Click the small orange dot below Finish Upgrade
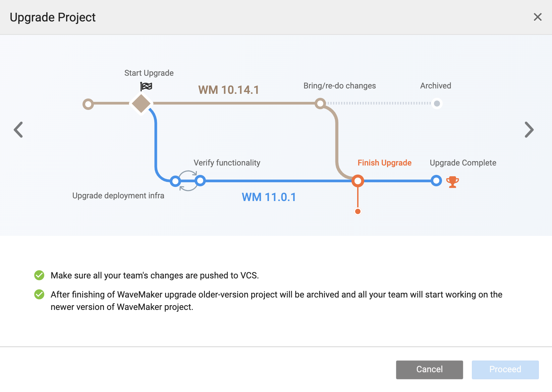Image resolution: width=552 pixels, height=392 pixels. [x=358, y=211]
